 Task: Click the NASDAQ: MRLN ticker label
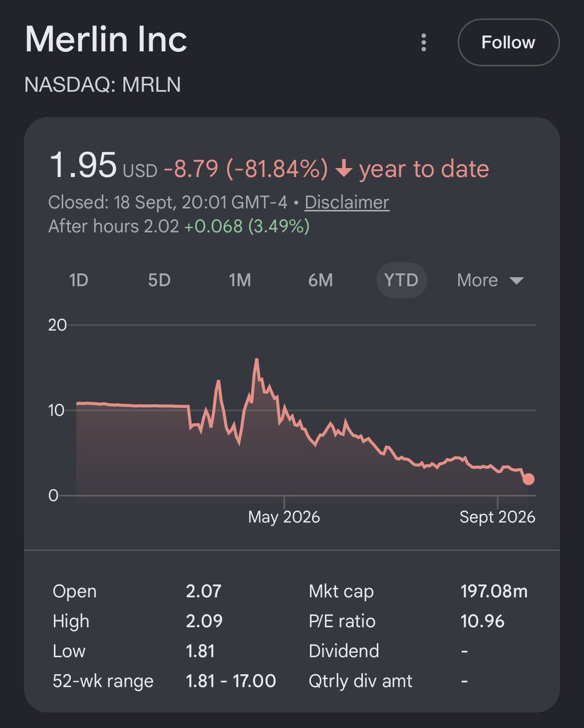(x=103, y=84)
